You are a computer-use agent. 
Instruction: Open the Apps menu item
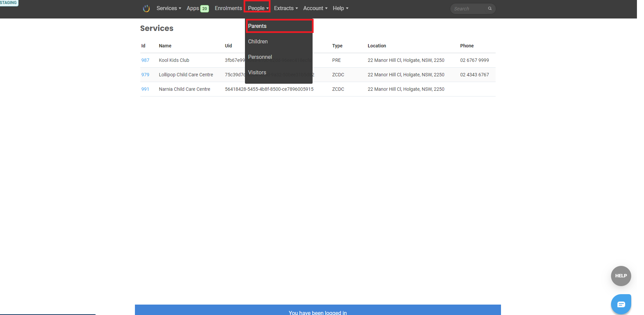click(x=193, y=8)
